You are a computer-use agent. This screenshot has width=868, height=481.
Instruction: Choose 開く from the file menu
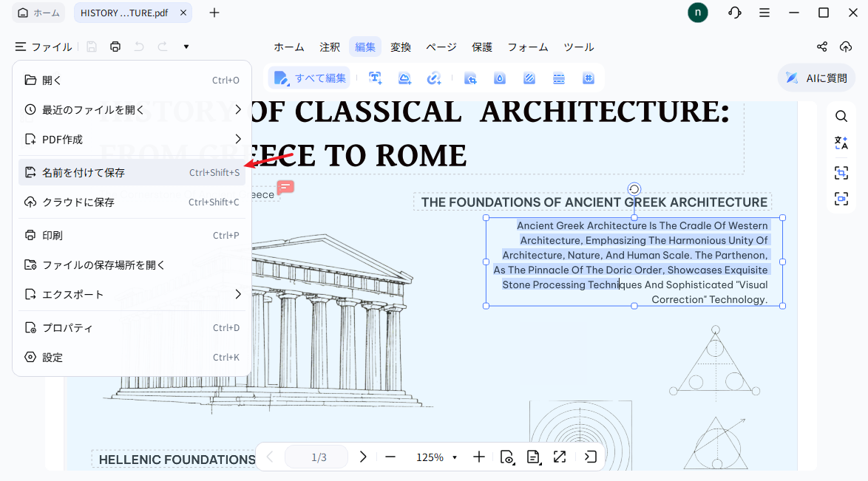pos(132,81)
